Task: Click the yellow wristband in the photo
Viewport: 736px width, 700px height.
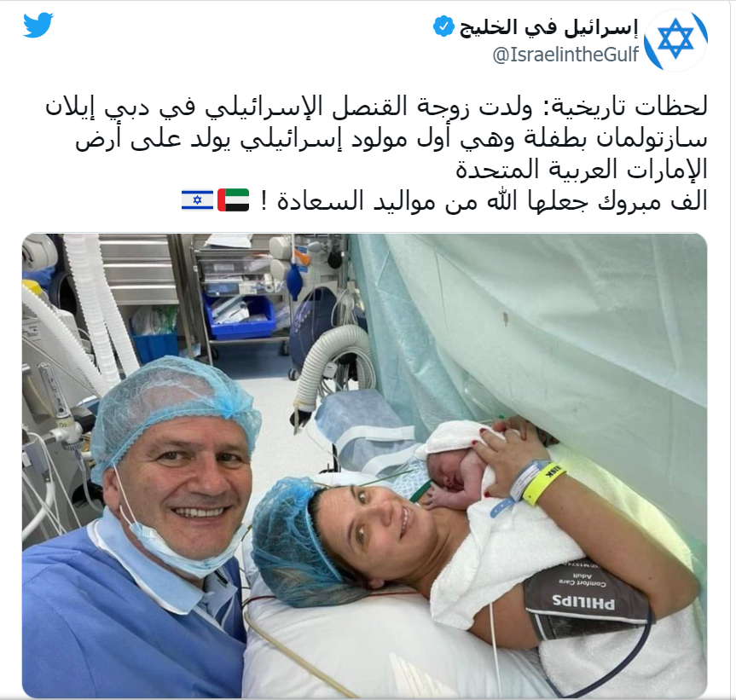Action: tap(543, 483)
